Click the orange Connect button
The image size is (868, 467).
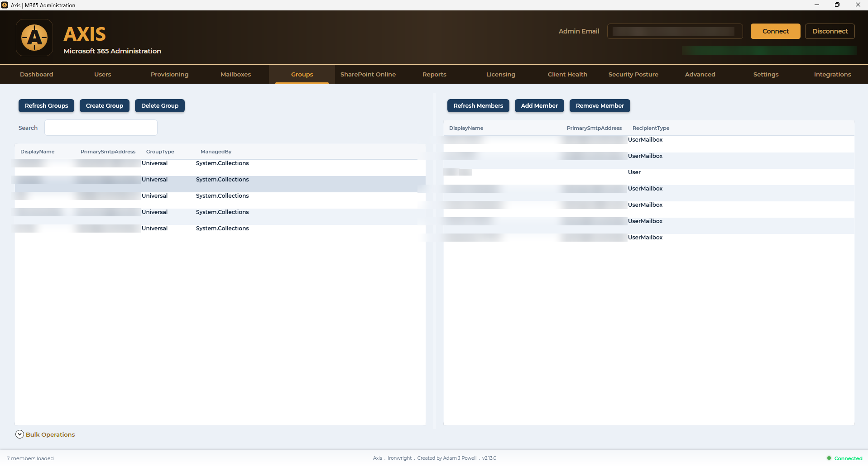point(775,31)
